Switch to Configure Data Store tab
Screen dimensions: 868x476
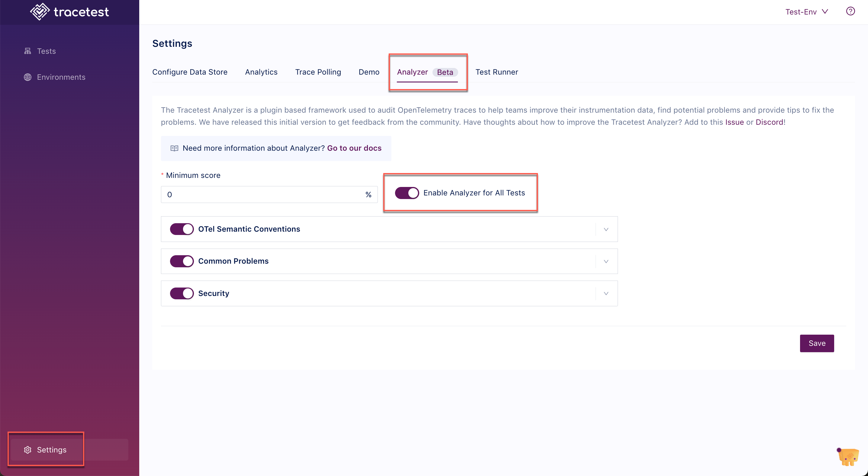point(190,72)
